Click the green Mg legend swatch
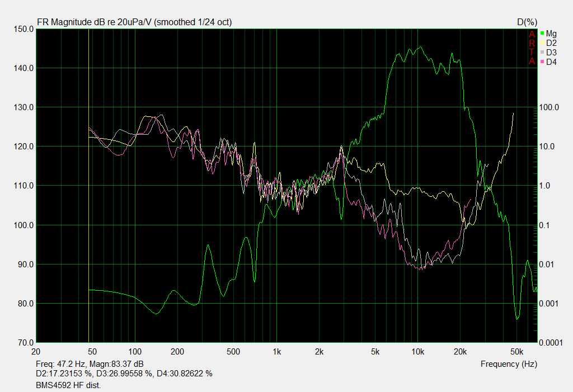The width and height of the screenshot is (573, 392). 542,33
